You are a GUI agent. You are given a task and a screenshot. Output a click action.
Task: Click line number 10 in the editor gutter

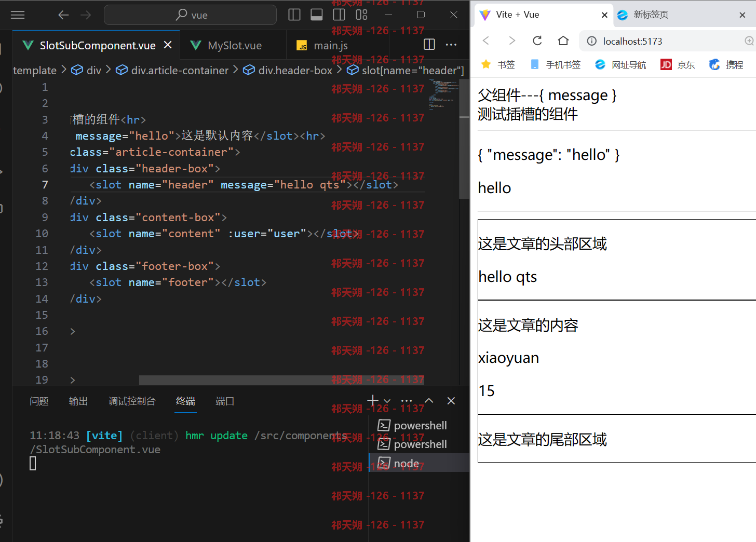(x=42, y=234)
